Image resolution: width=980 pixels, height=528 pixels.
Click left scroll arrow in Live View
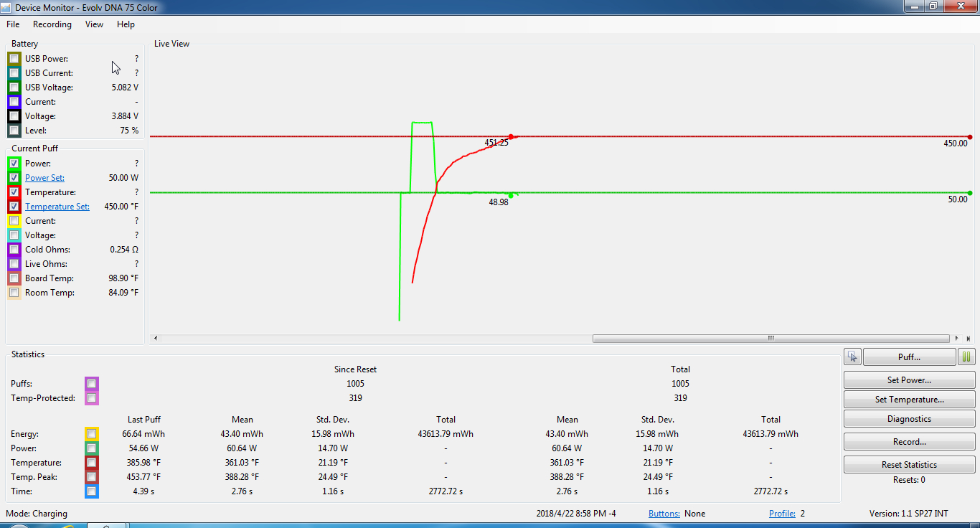(x=156, y=338)
